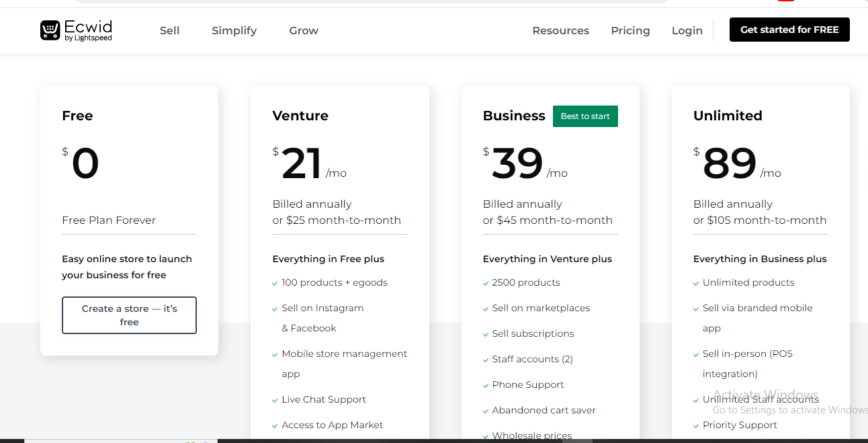
Task: Click the green "Best to start" badge
Action: [x=585, y=116]
